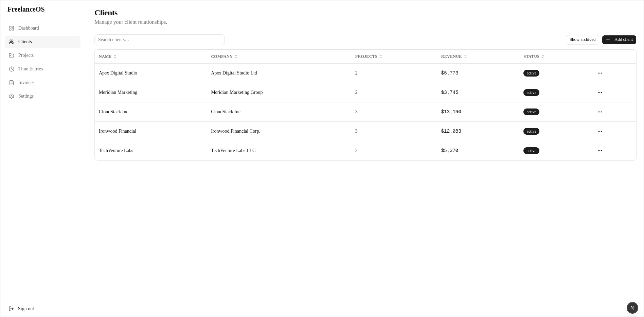Click the $3,745 revenue value

pos(449,93)
